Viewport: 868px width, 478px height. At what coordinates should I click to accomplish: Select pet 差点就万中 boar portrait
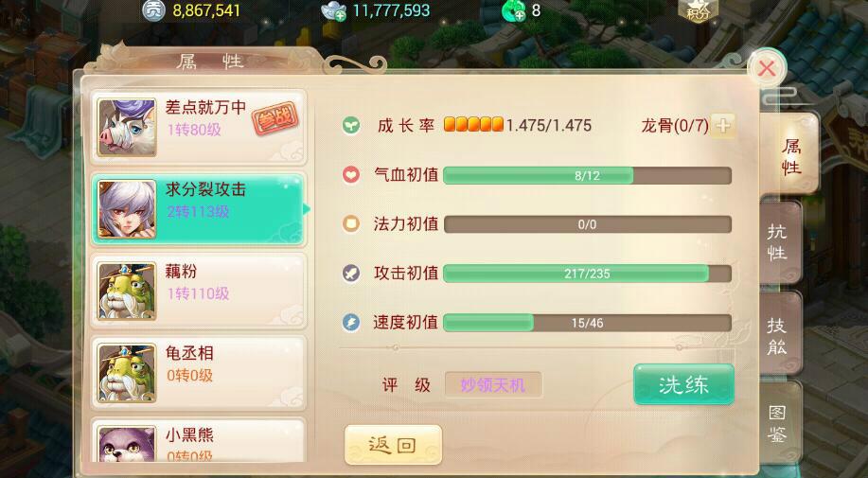click(127, 128)
